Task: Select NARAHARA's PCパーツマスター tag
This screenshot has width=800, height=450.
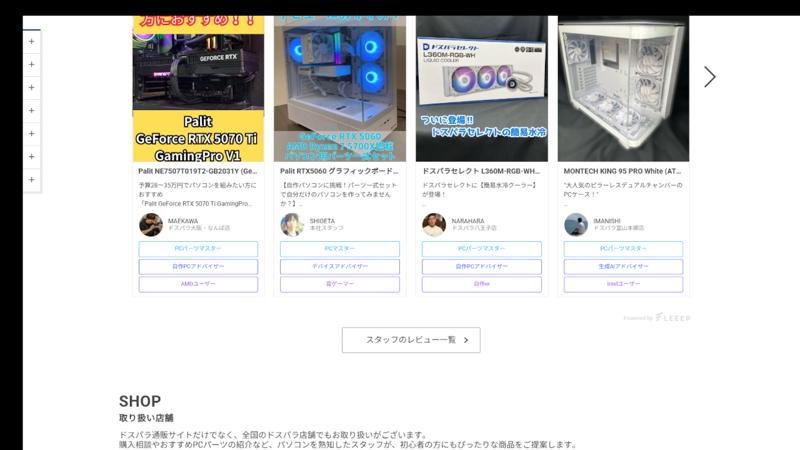Action: (x=482, y=248)
